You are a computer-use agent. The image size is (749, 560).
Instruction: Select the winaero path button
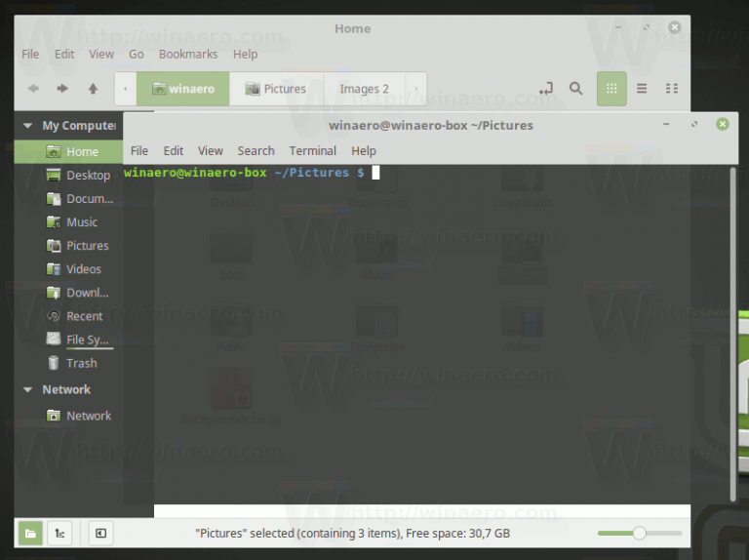(x=183, y=89)
